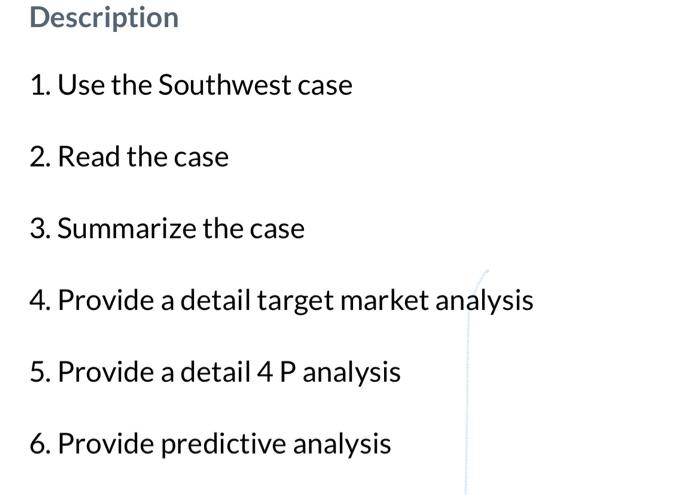Screen dimensions: 700x495
Task: Click the word Use in item one
Action: [81, 85]
